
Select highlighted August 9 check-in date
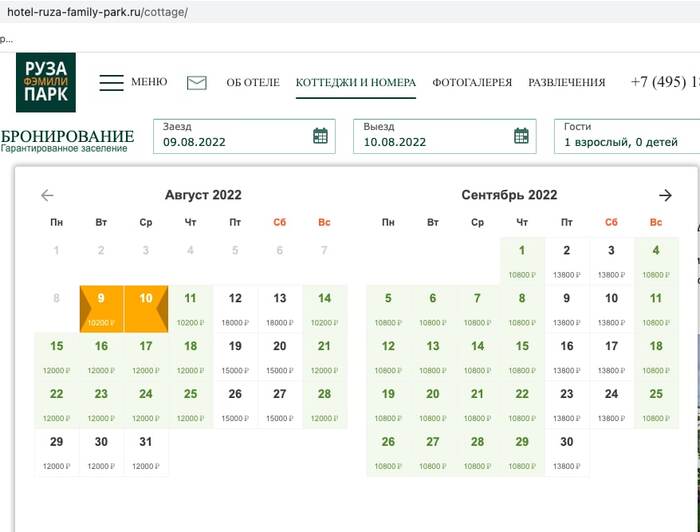coord(101,309)
